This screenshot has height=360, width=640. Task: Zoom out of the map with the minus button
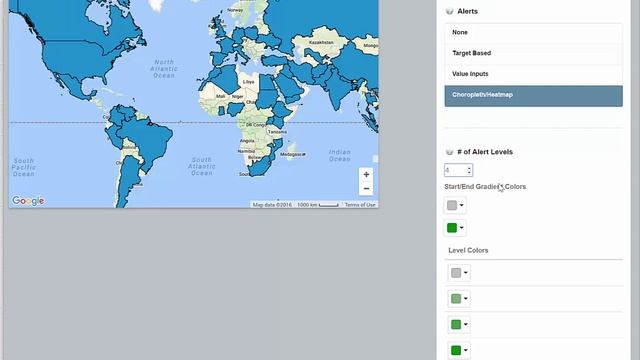(366, 189)
